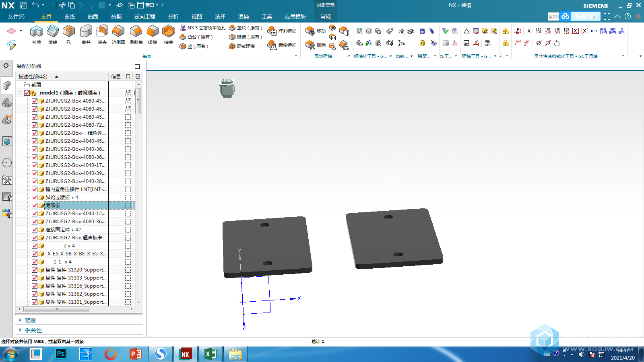The height and width of the screenshot is (362, 644).
Task: Click the 描述性部件名 column header
Action: pyautogui.click(x=62, y=76)
